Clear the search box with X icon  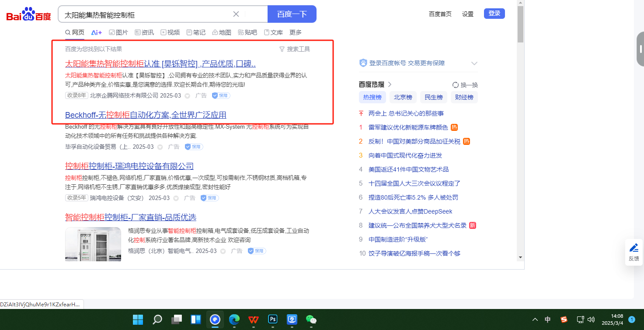pyautogui.click(x=236, y=14)
